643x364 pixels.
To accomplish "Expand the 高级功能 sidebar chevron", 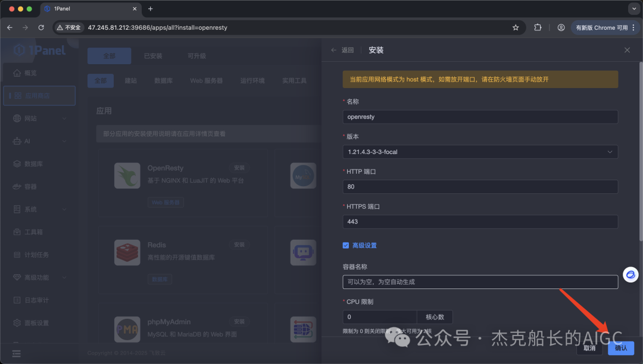I will coord(64,277).
